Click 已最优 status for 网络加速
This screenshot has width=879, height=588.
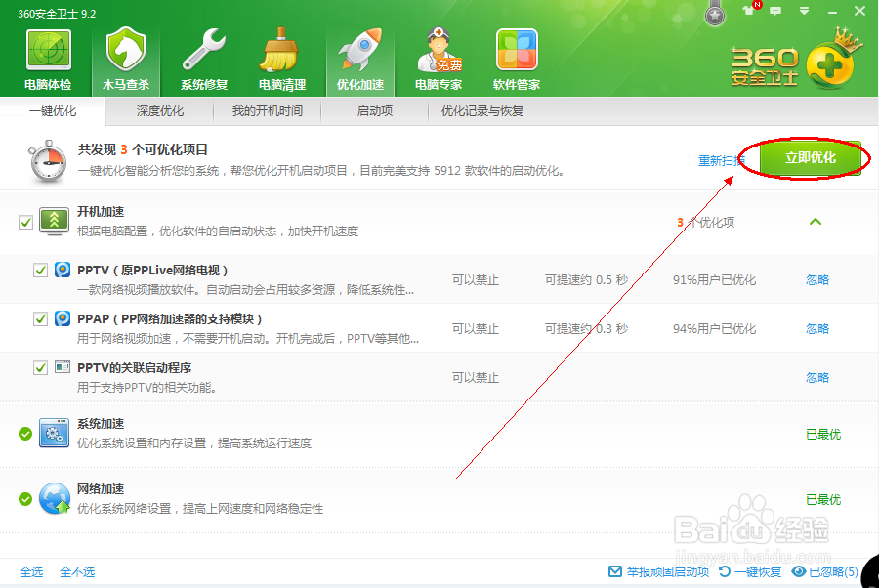pyautogui.click(x=823, y=499)
